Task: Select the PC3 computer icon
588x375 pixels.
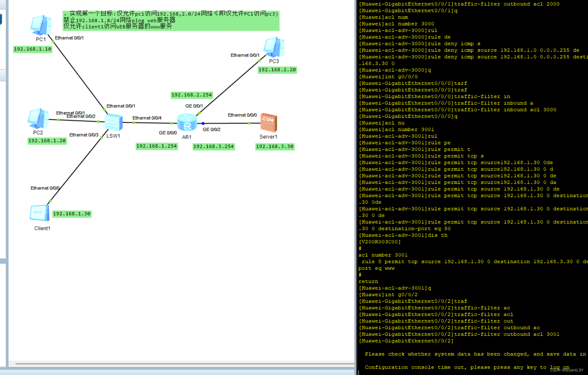Action: click(x=274, y=47)
